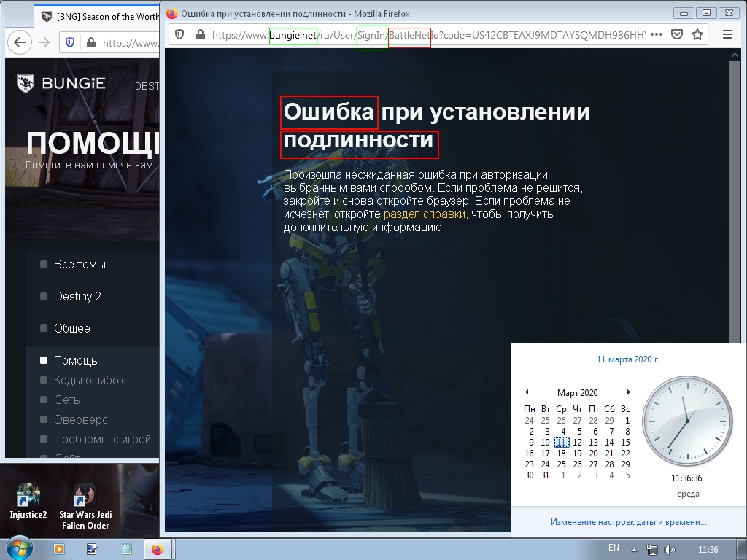This screenshot has width=747, height=560.
Task: Click the notepad-like taskbar icon
Action: tap(127, 549)
